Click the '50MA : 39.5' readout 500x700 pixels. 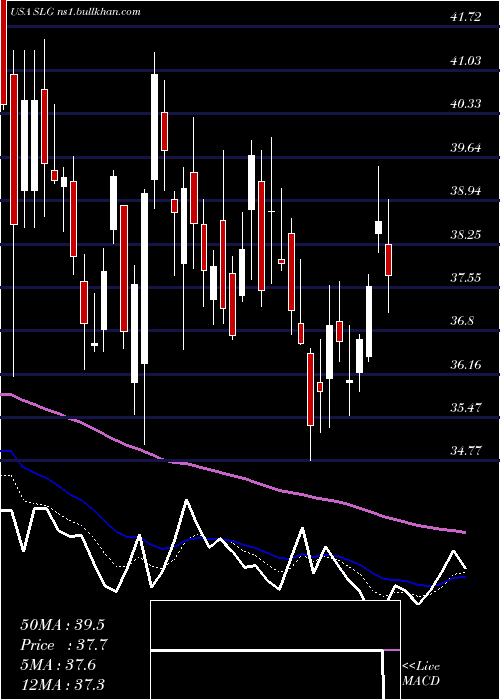tap(62, 625)
